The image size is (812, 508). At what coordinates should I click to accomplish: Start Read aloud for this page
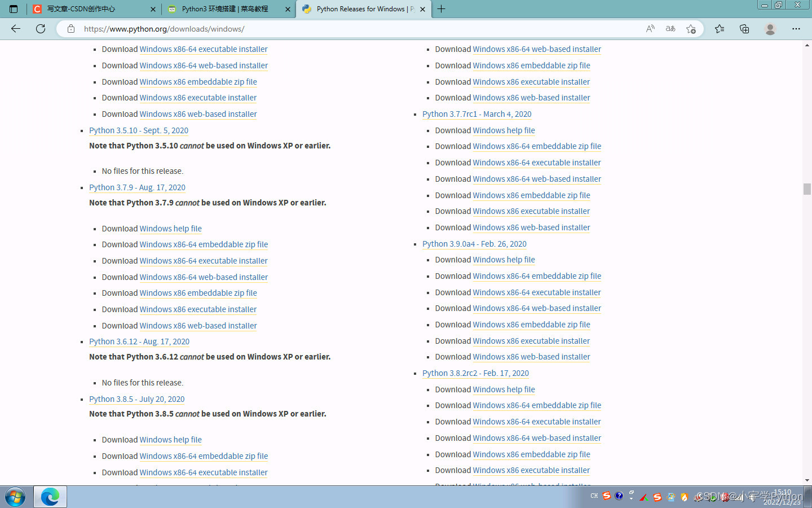pyautogui.click(x=650, y=29)
